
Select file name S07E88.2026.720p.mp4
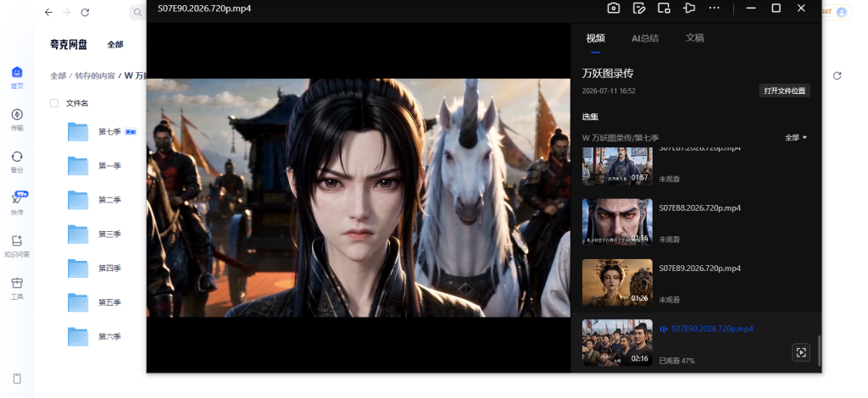coord(699,207)
